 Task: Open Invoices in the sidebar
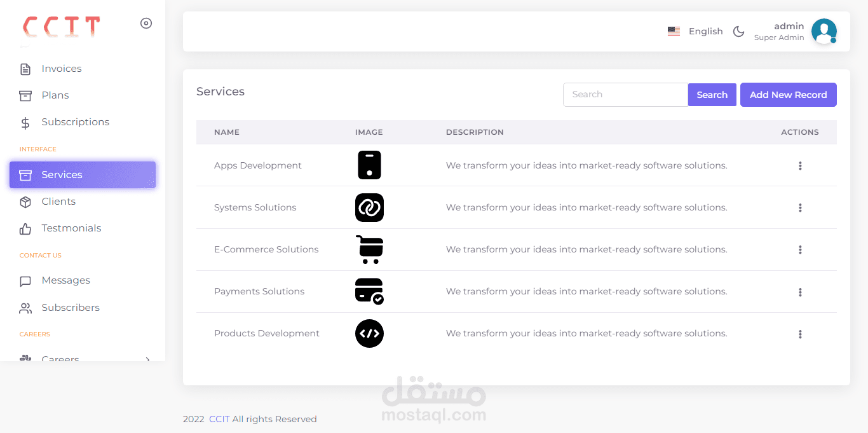click(x=83, y=69)
